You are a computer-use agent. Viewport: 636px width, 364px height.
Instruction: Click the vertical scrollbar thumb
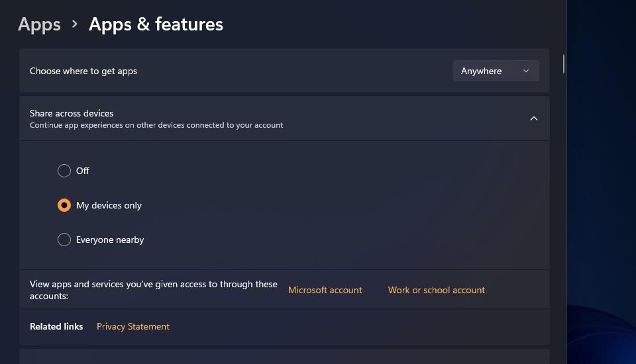pyautogui.click(x=563, y=64)
